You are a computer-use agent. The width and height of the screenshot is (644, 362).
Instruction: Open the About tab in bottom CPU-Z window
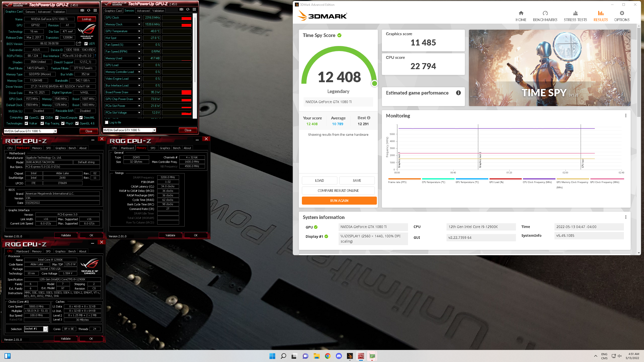(x=83, y=251)
